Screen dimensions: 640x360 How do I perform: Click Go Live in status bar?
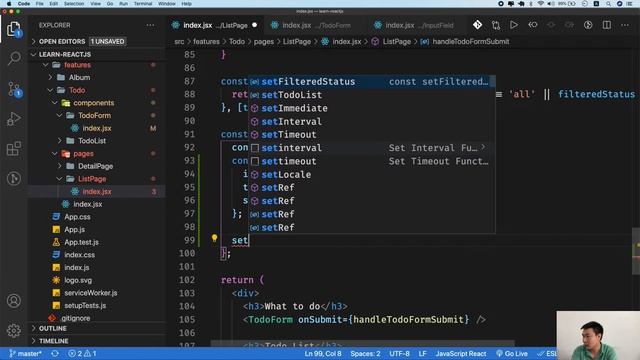coord(512,353)
